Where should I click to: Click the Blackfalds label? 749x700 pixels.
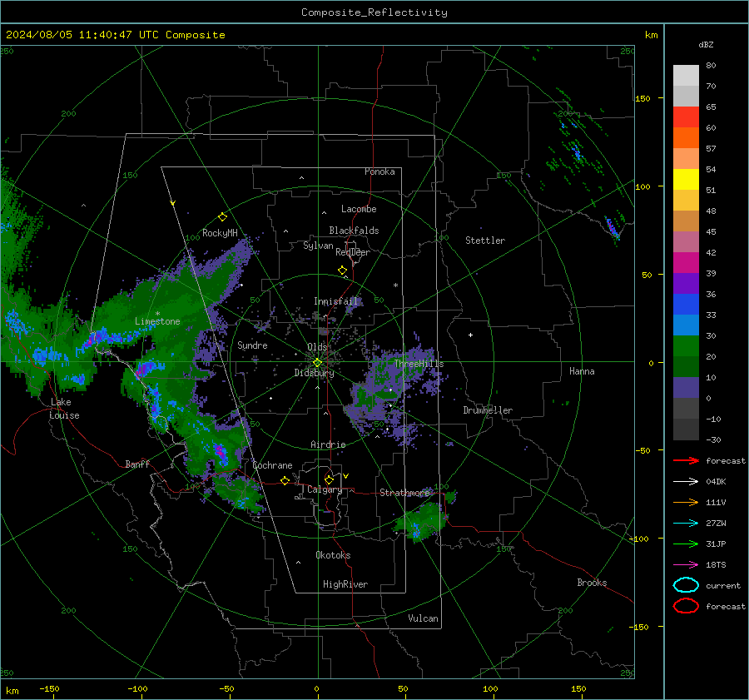(354, 231)
